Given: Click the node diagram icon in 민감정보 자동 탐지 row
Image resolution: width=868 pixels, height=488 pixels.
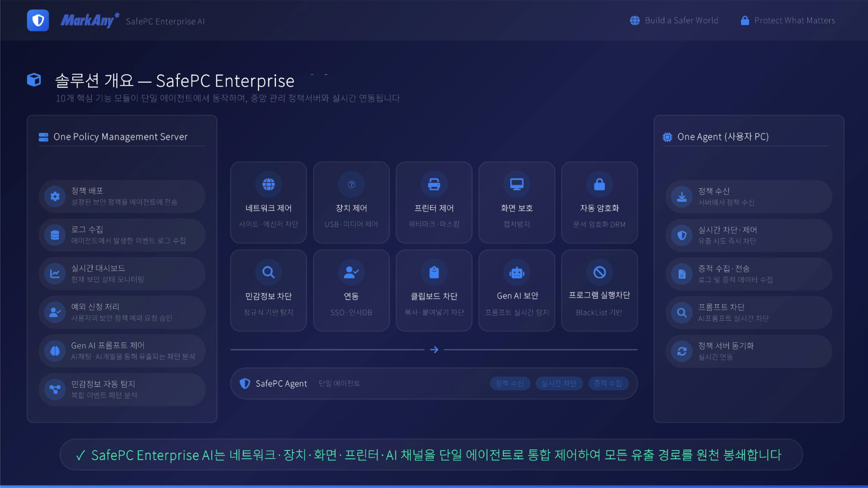Looking at the screenshot, I should coord(55,389).
